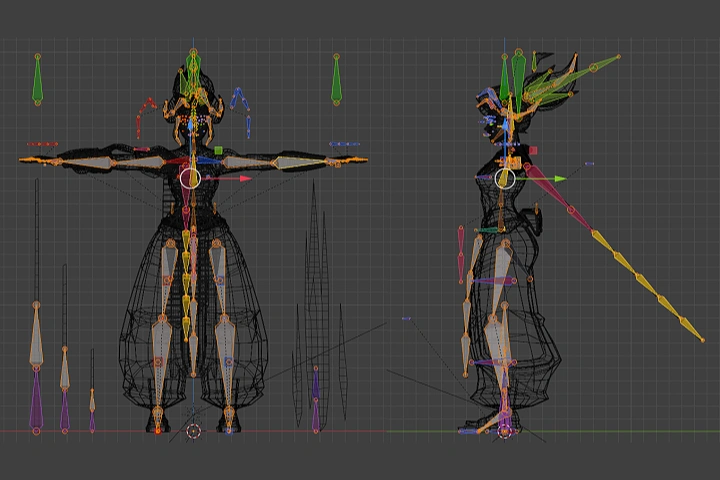720x480 pixels.
Task: Select the large magenta bone right of side-view gizmo
Action: tap(549, 188)
